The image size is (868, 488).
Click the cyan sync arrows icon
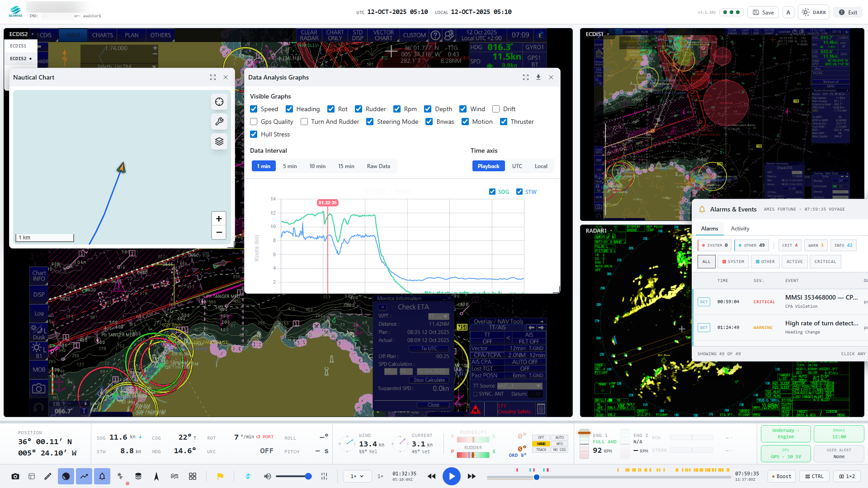(248, 476)
